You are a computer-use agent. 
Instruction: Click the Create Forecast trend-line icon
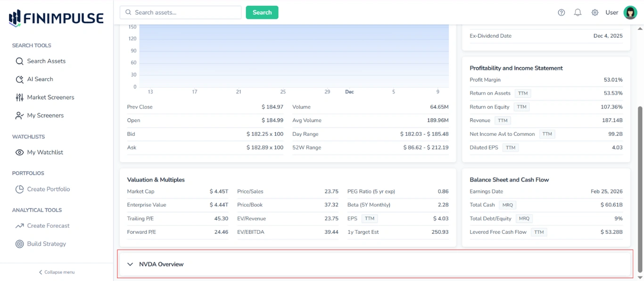(19, 225)
